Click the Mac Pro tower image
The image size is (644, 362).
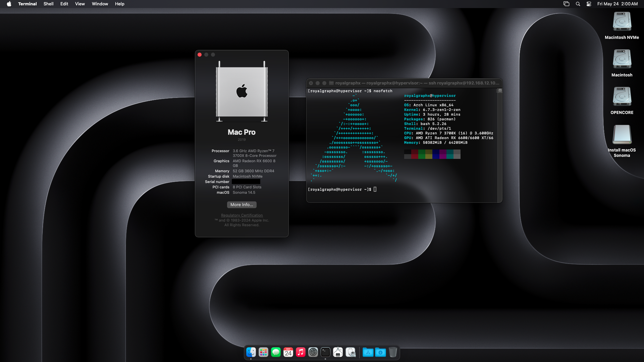click(241, 92)
